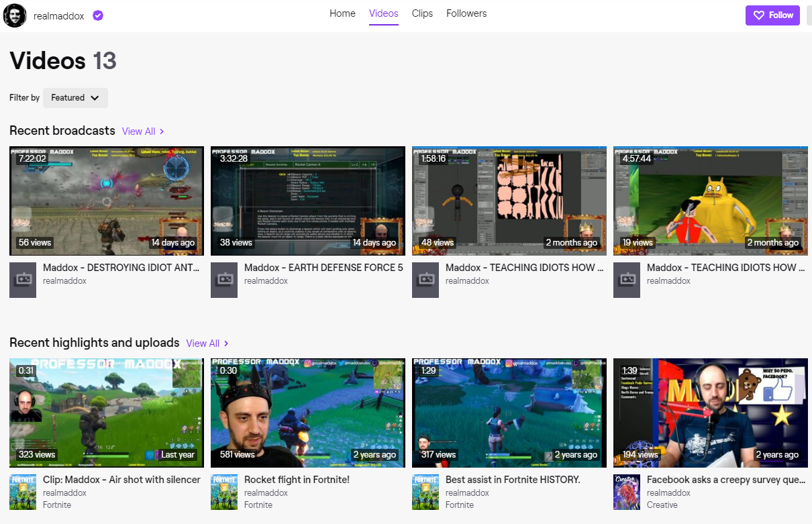The image size is (812, 524).
Task: Open the Home tab
Action: [342, 13]
